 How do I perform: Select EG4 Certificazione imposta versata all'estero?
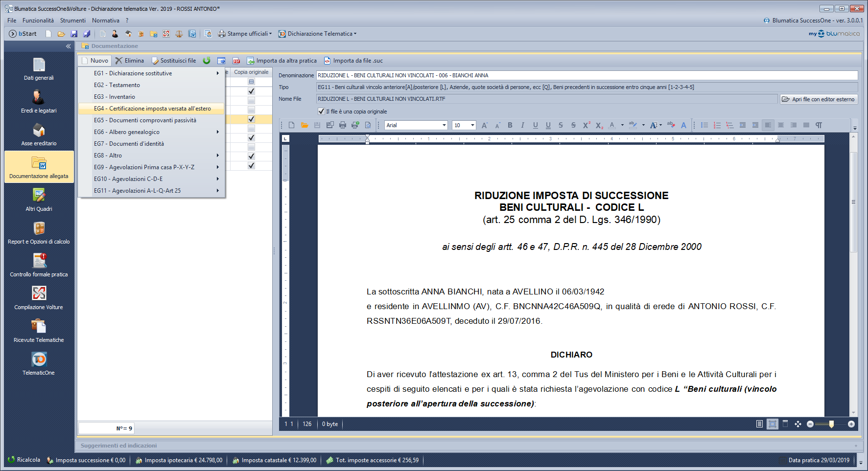[152, 109]
